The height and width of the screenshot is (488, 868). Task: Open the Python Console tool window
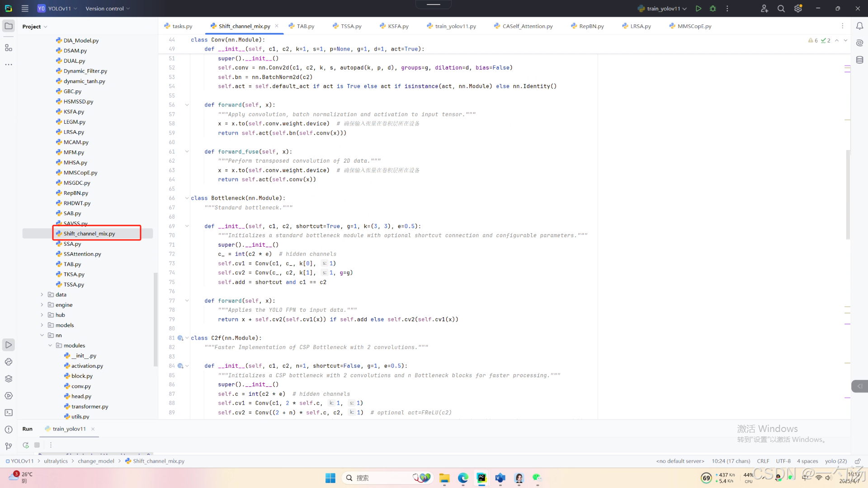(x=9, y=362)
